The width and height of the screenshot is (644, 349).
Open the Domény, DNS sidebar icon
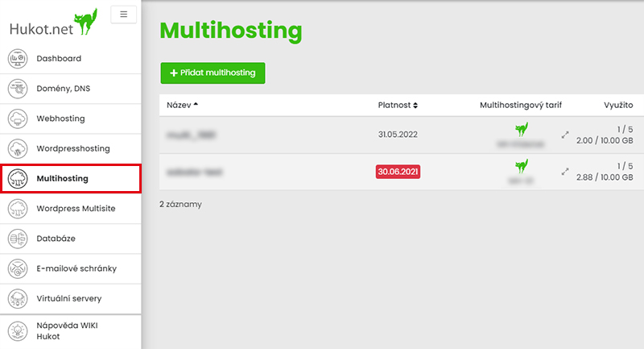18,89
